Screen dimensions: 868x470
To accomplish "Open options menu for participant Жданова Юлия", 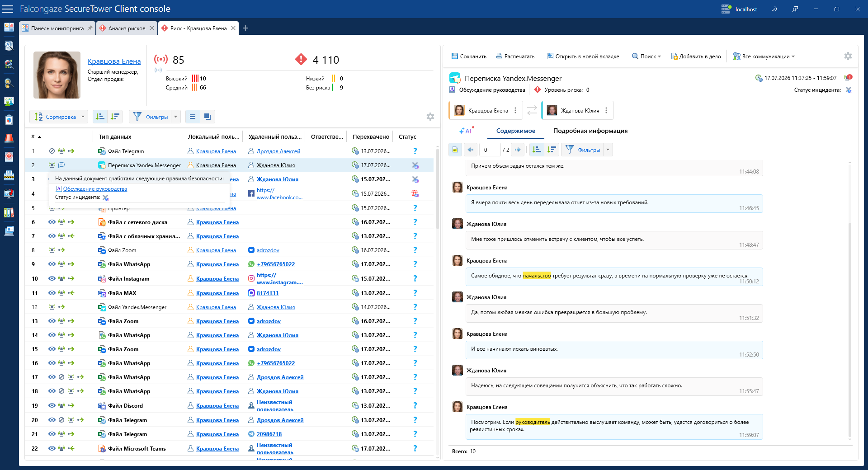I will [606, 110].
